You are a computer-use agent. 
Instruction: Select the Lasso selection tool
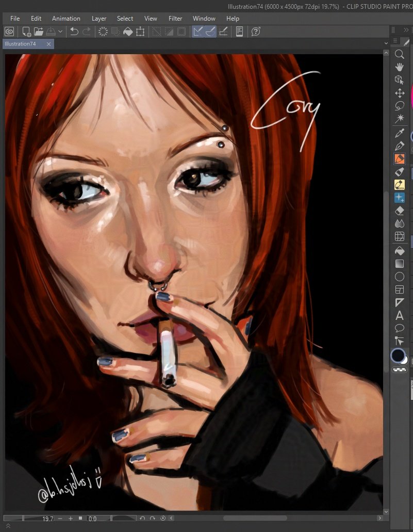coord(400,106)
